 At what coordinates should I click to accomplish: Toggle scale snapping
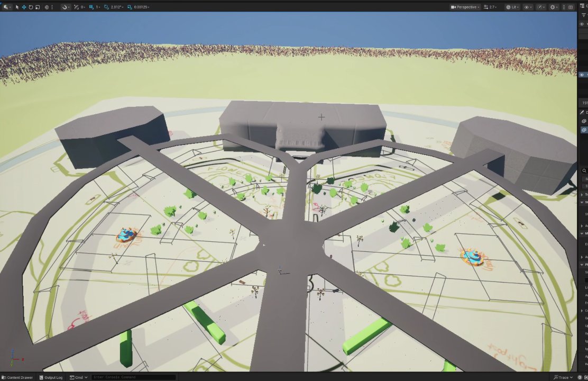[x=130, y=7]
